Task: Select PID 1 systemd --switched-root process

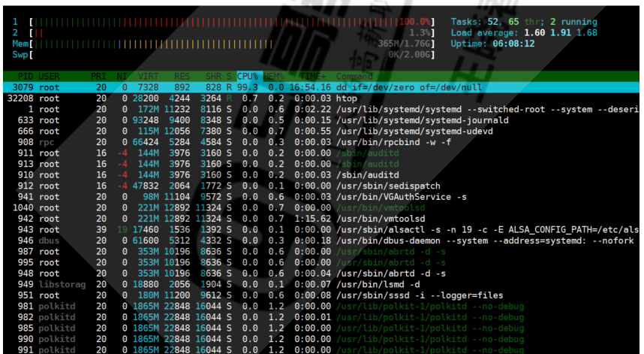Action: pos(321,110)
